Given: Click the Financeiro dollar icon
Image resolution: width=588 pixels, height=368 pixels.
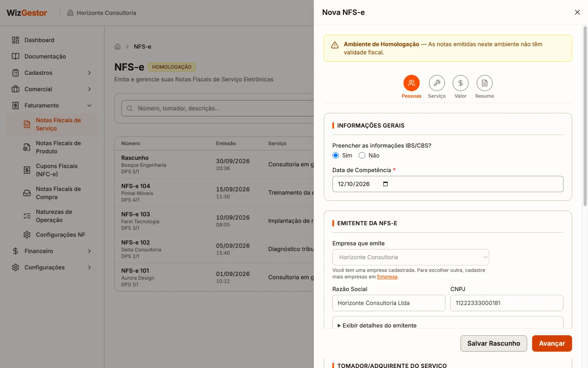Looking at the screenshot, I should (x=15, y=251).
